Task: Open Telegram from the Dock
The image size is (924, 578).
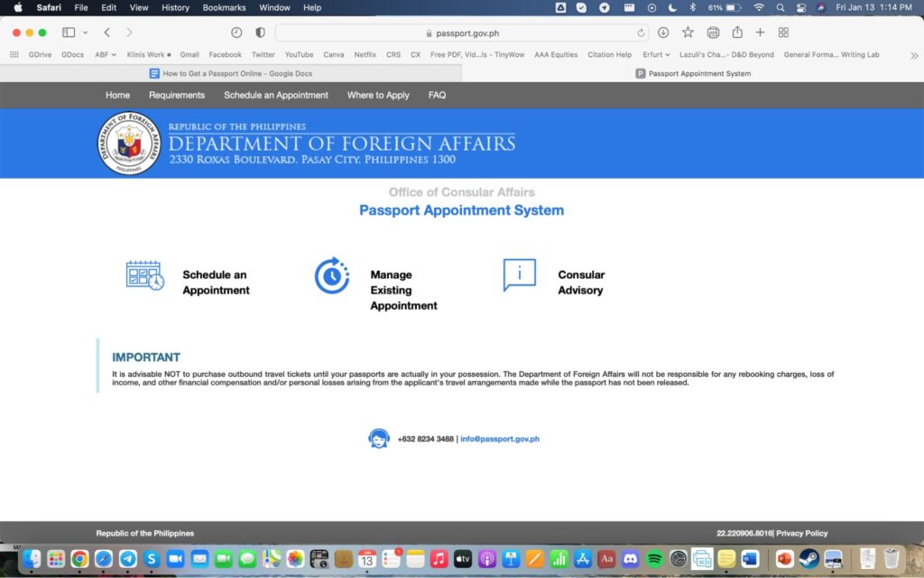Action: [x=127, y=558]
